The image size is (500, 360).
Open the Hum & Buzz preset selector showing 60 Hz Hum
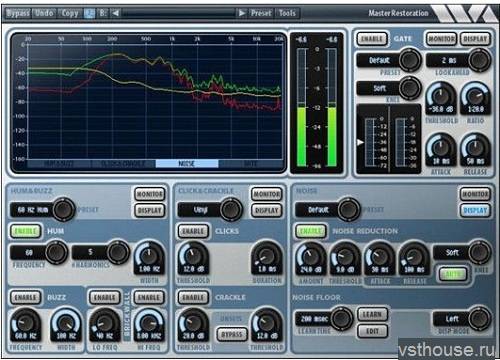tap(42, 210)
